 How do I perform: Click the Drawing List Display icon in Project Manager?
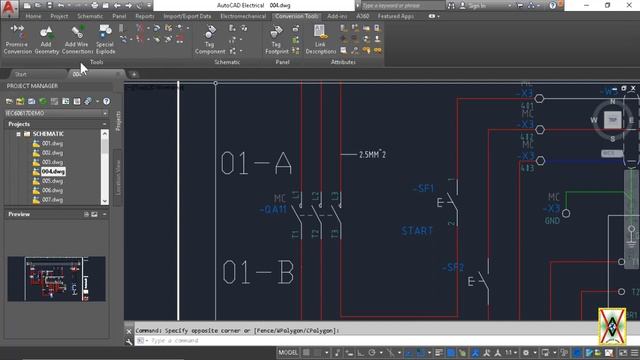[x=77, y=101]
